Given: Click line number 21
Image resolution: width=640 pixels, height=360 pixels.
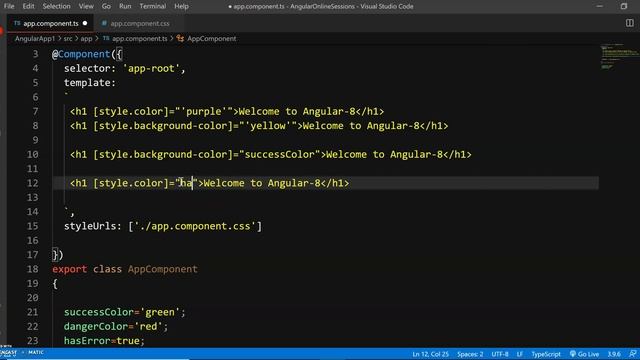Looking at the screenshot, I should pyautogui.click(x=32, y=312).
